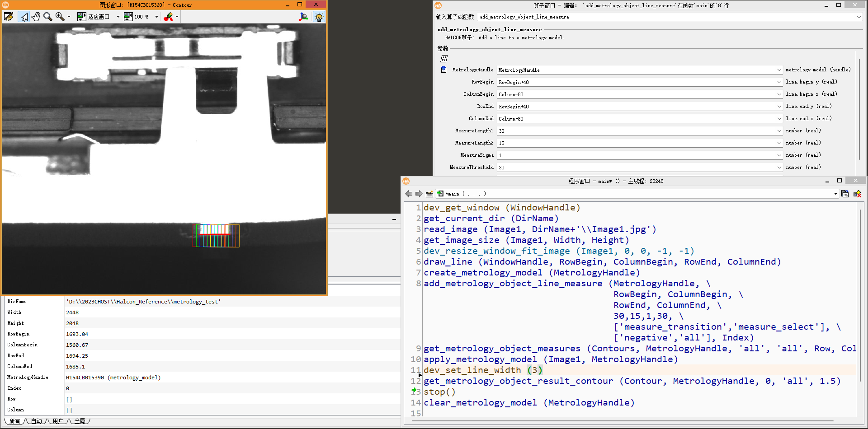This screenshot has height=429, width=868.
Task: Open the *main procedure selector dropdown
Action: (x=835, y=194)
